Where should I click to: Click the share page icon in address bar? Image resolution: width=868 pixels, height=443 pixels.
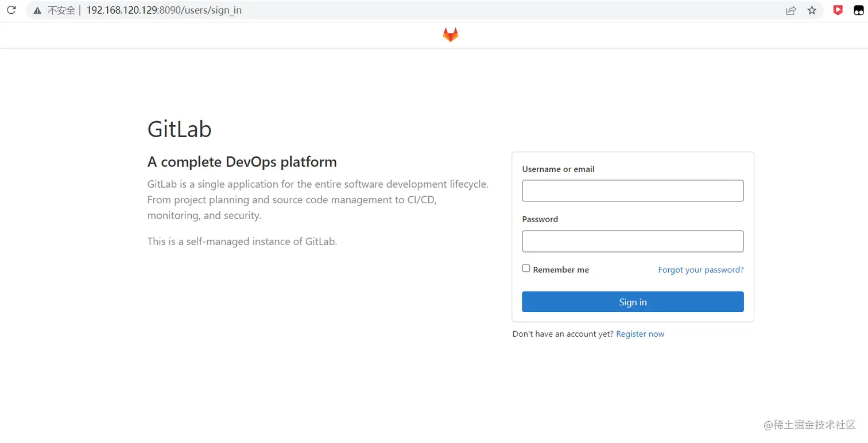pyautogui.click(x=790, y=10)
